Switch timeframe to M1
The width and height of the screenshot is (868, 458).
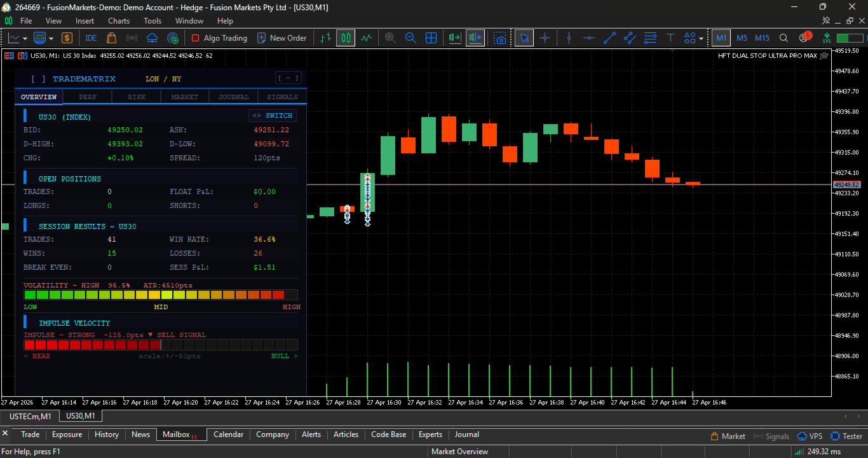[721, 38]
